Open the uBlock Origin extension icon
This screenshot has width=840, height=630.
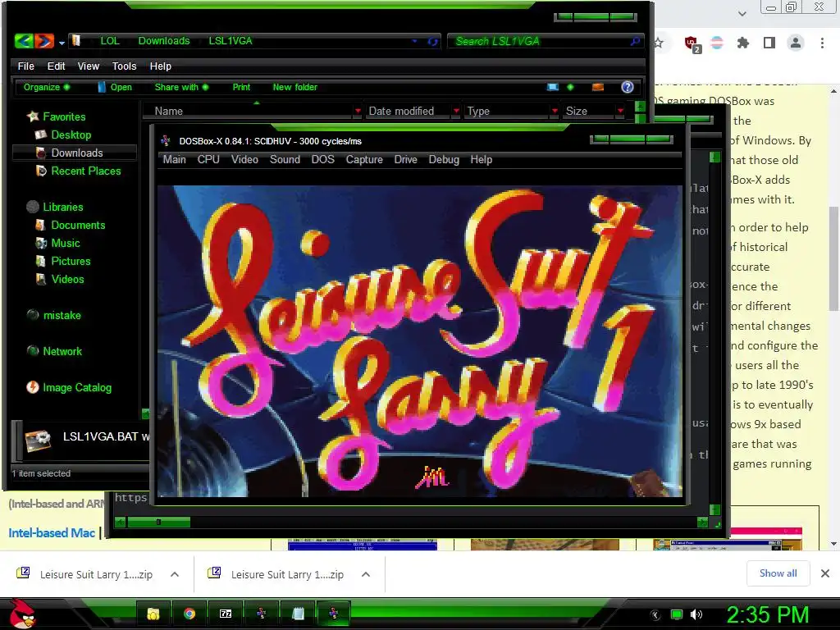pos(692,43)
